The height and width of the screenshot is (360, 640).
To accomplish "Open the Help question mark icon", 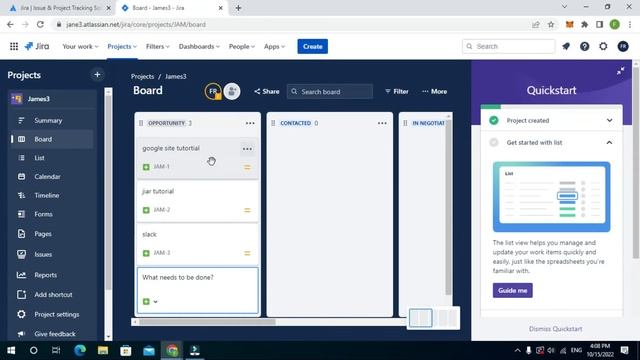I will (584, 46).
